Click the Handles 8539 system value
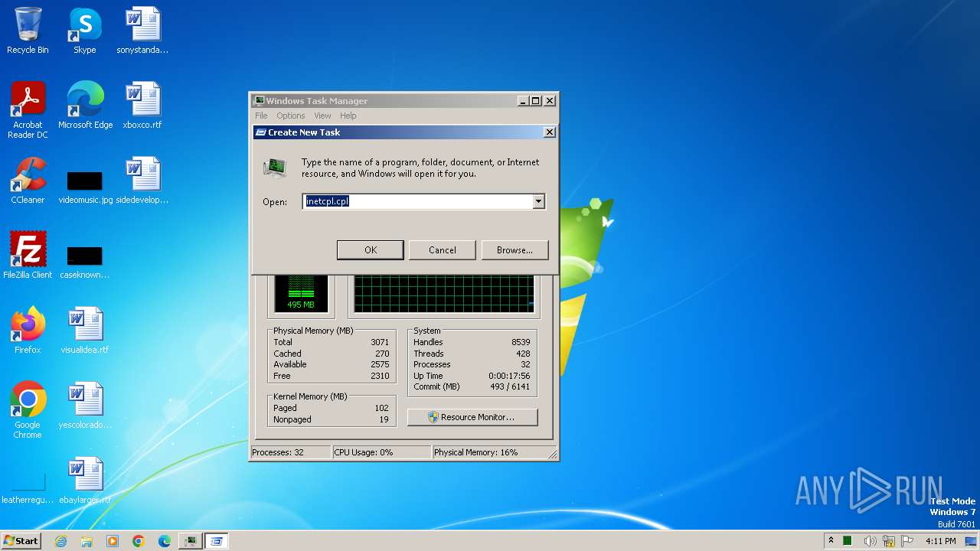The height and width of the screenshot is (551, 980). tap(472, 342)
